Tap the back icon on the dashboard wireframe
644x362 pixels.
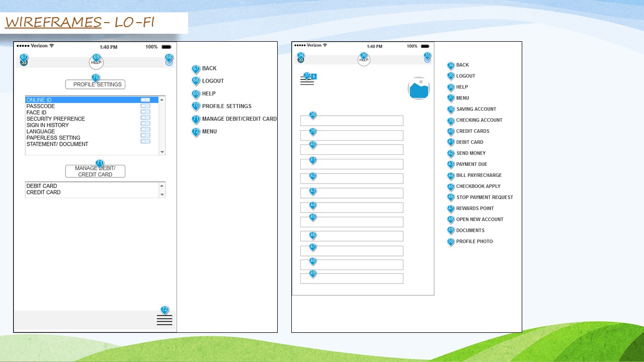[x=301, y=59]
